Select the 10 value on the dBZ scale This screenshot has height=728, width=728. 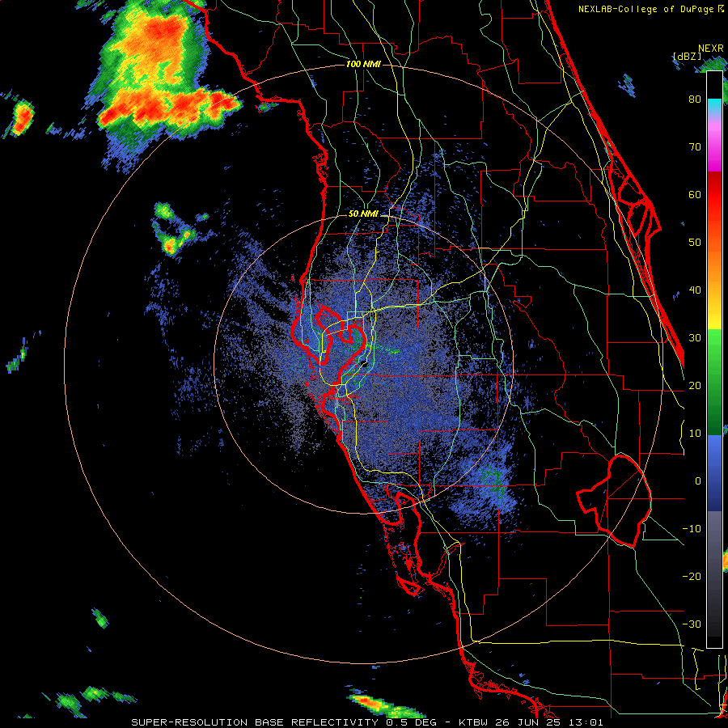click(695, 434)
